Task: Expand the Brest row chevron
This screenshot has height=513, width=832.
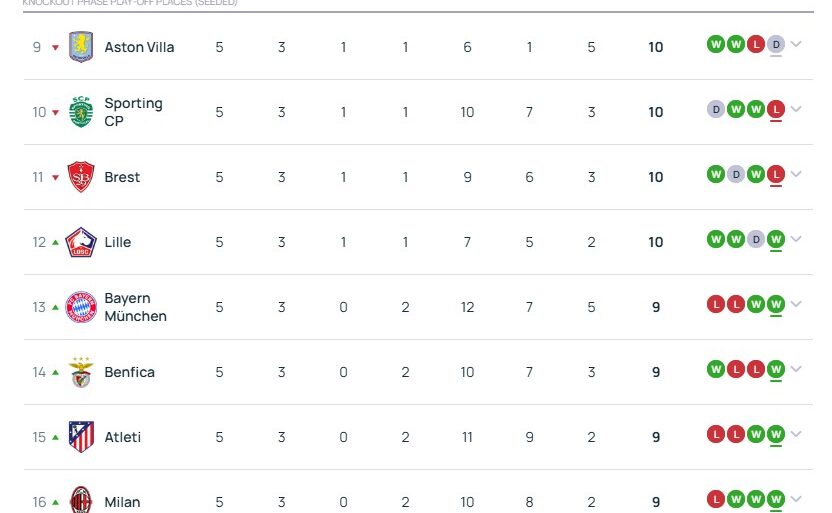Action: click(796, 174)
